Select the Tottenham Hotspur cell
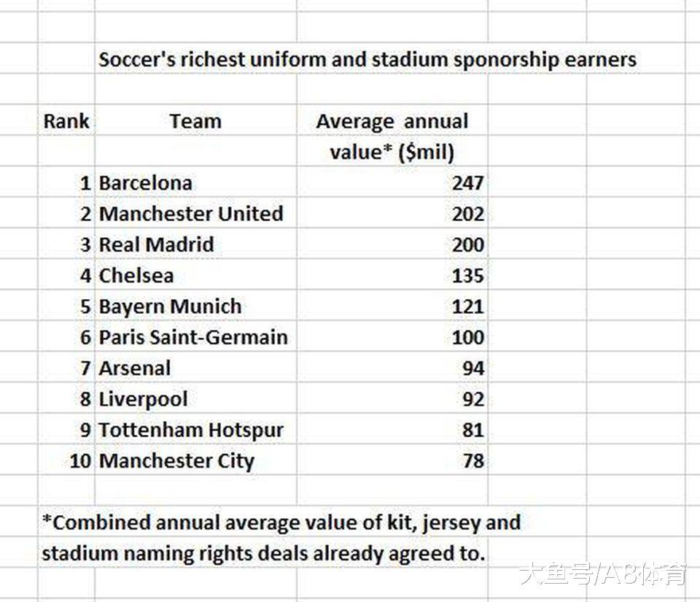The image size is (700, 602). (x=191, y=430)
